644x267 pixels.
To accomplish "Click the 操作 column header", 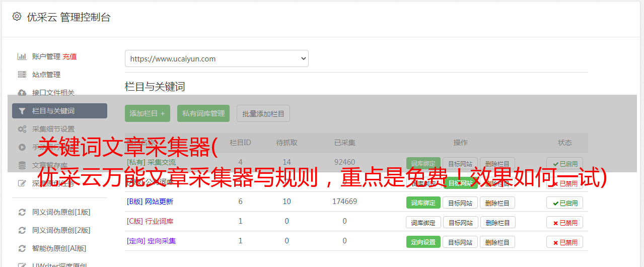I will 460,143.
